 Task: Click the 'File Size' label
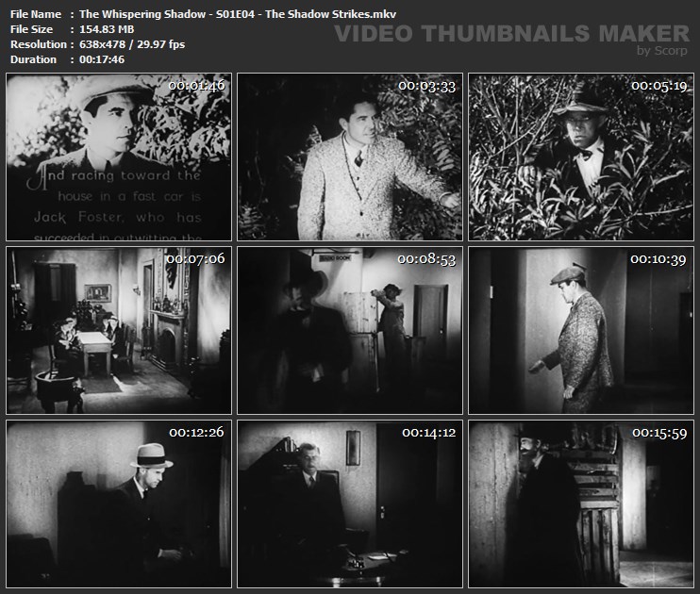[31, 29]
